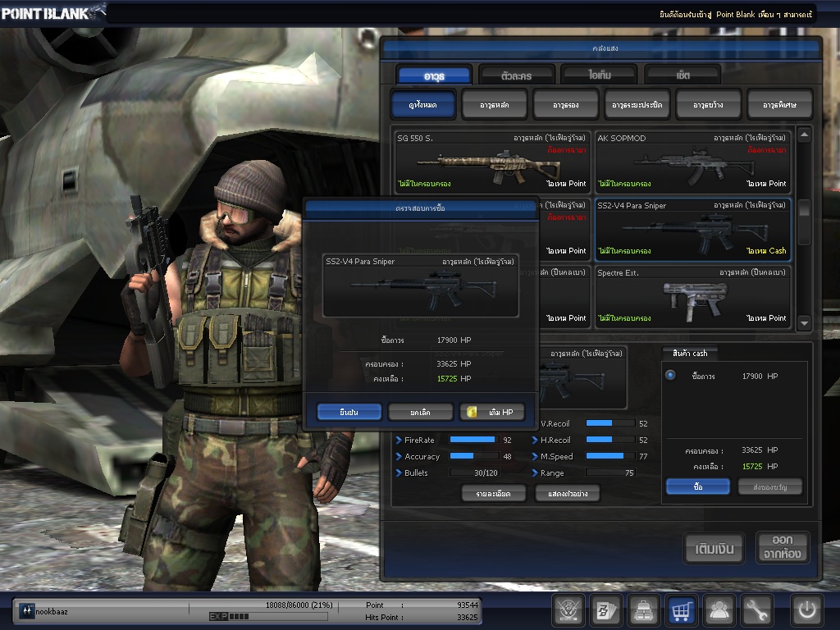840x630 pixels.
Task: Open the PB cards icon
Action: (x=606, y=610)
